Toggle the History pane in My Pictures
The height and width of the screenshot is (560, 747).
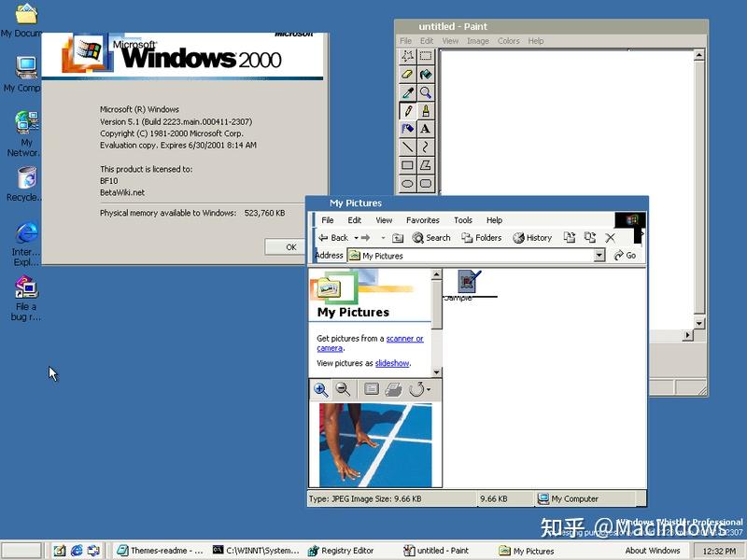coord(532,238)
